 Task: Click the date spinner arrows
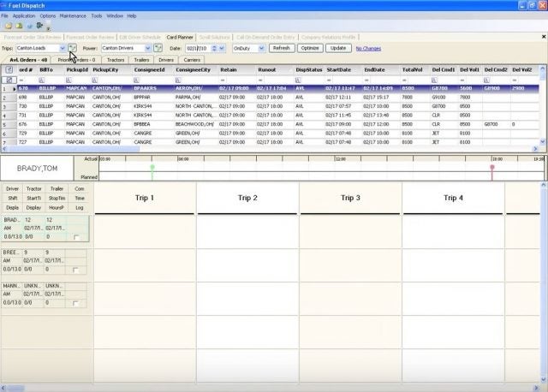point(214,48)
